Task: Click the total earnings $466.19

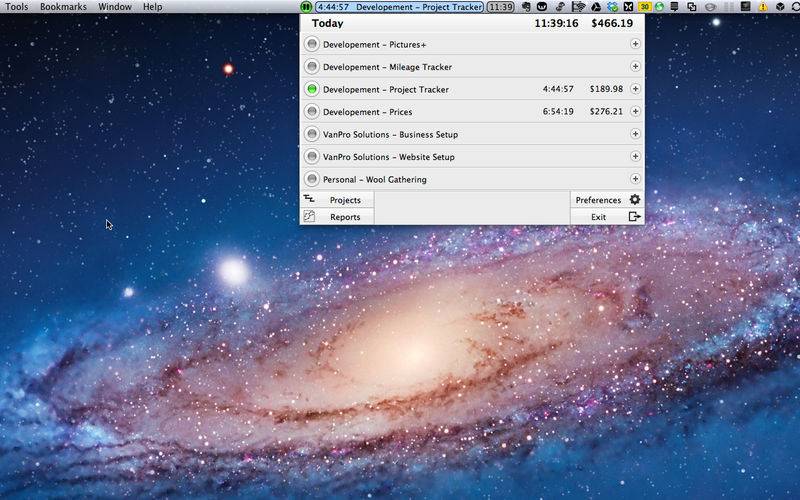Action: [612, 23]
